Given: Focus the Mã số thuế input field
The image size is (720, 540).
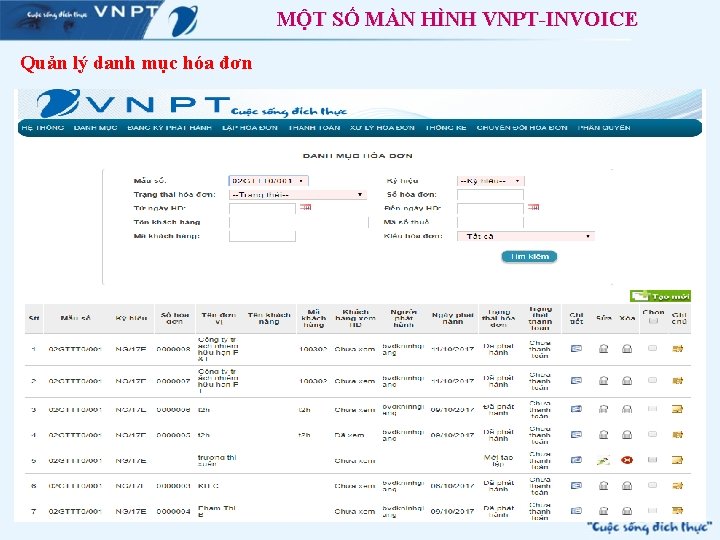Looking at the screenshot, I should pos(490,222).
